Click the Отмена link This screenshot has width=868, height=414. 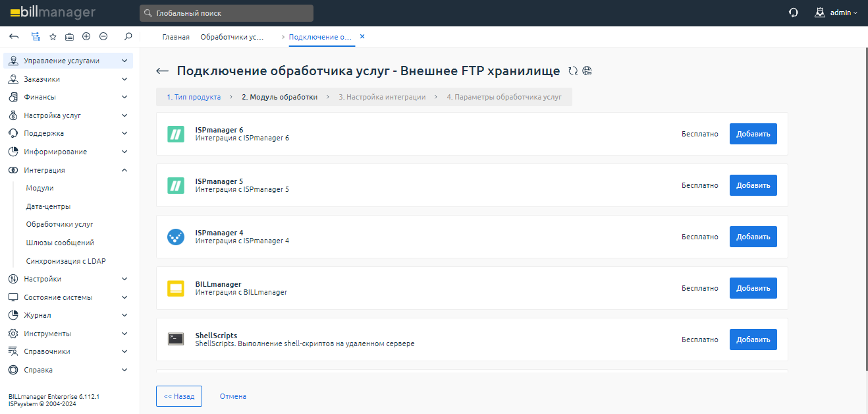(x=233, y=396)
